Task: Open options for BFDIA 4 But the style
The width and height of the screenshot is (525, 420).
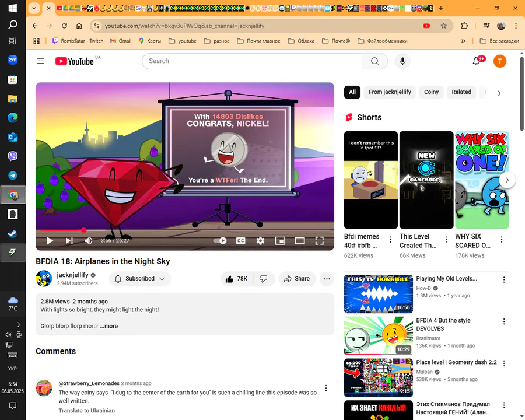Action: [504, 321]
